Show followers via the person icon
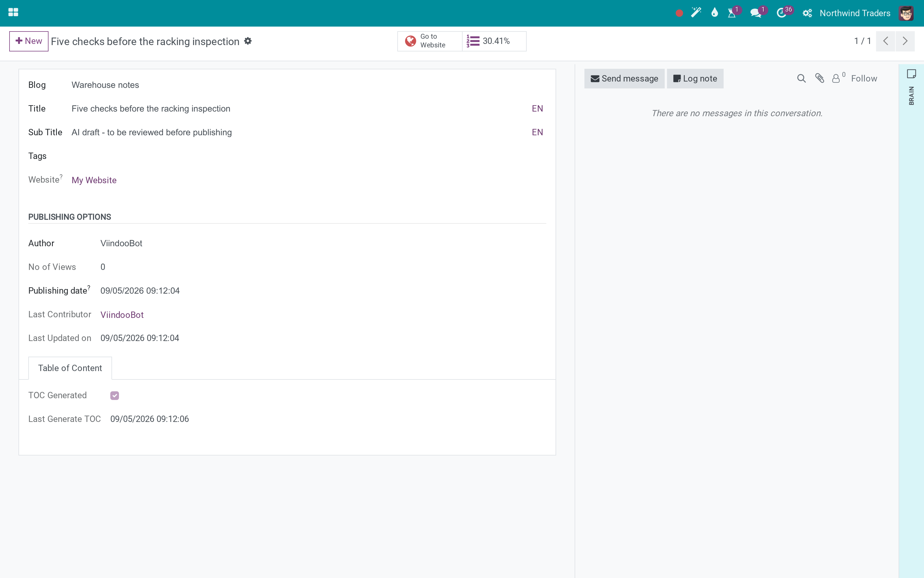 [836, 78]
